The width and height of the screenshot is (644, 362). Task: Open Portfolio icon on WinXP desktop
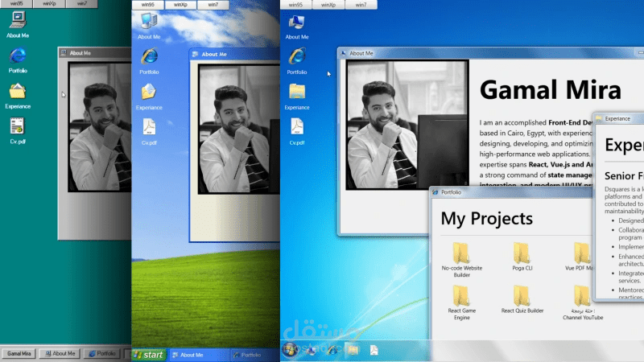coord(149,61)
